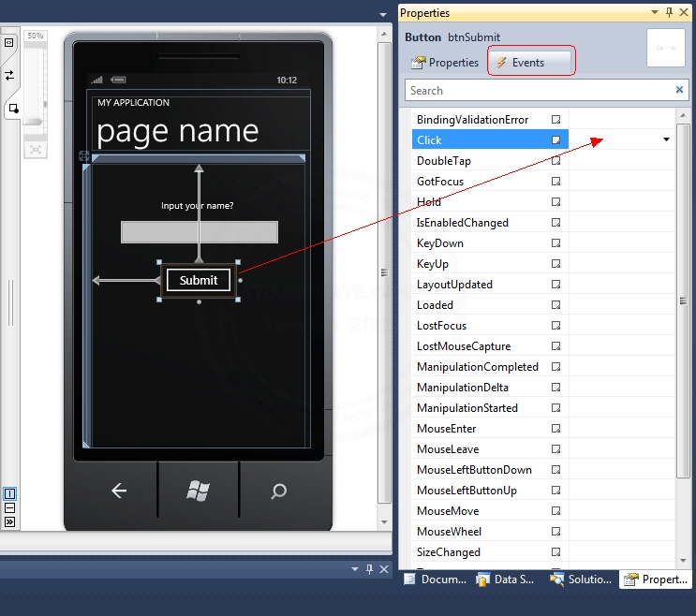The height and width of the screenshot is (616, 696).
Task: Open the Solution Explorer tab
Action: [x=581, y=579]
